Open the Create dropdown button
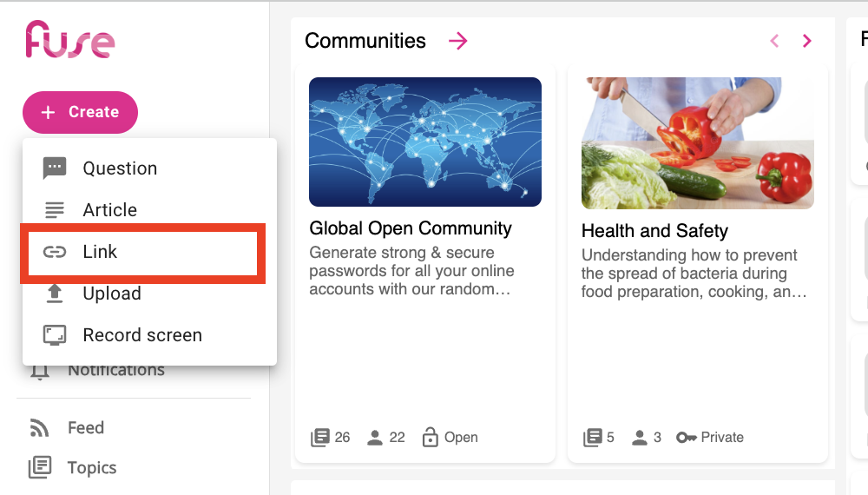The height and width of the screenshot is (495, 868). point(80,112)
